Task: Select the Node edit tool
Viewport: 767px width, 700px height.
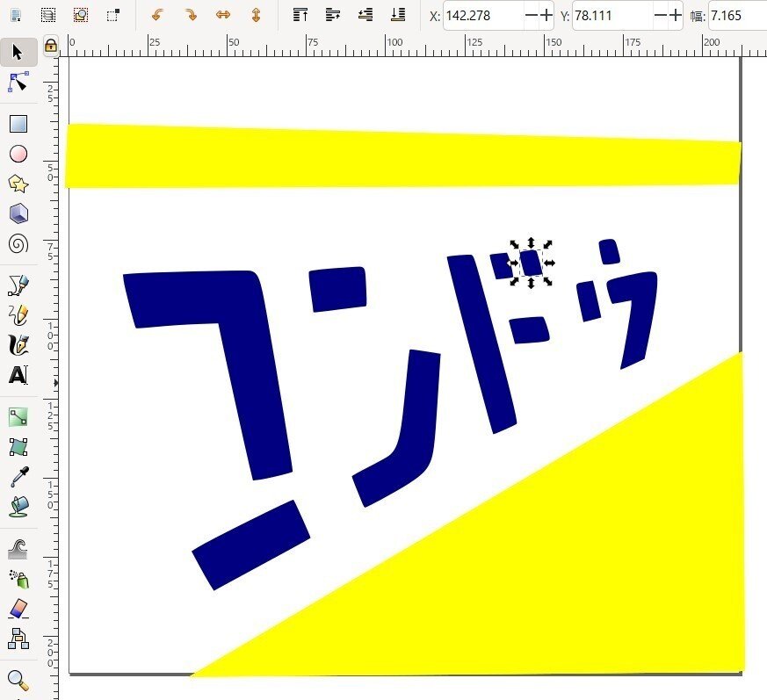Action: pos(18,83)
